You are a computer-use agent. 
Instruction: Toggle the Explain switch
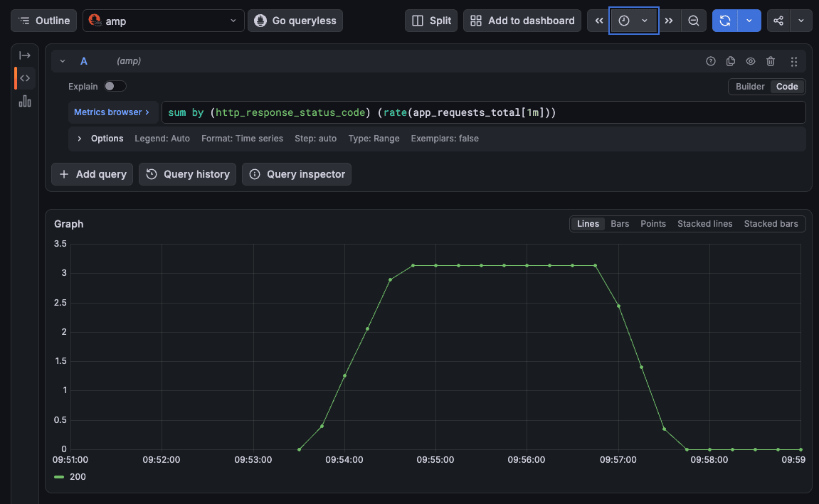(x=115, y=86)
